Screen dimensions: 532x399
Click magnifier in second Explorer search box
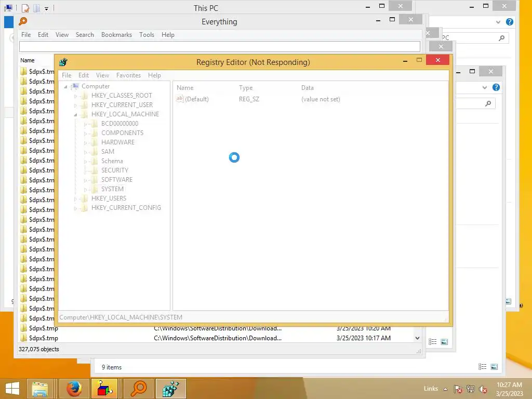click(488, 103)
